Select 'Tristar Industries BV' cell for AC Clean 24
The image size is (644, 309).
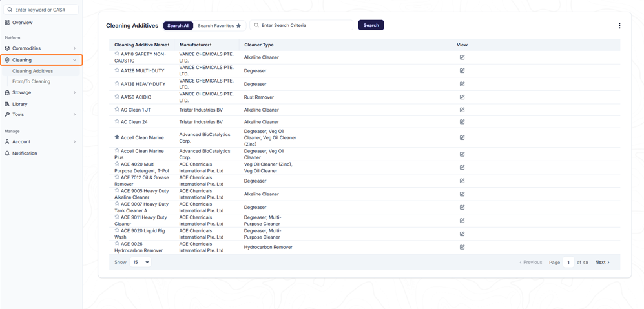201,121
